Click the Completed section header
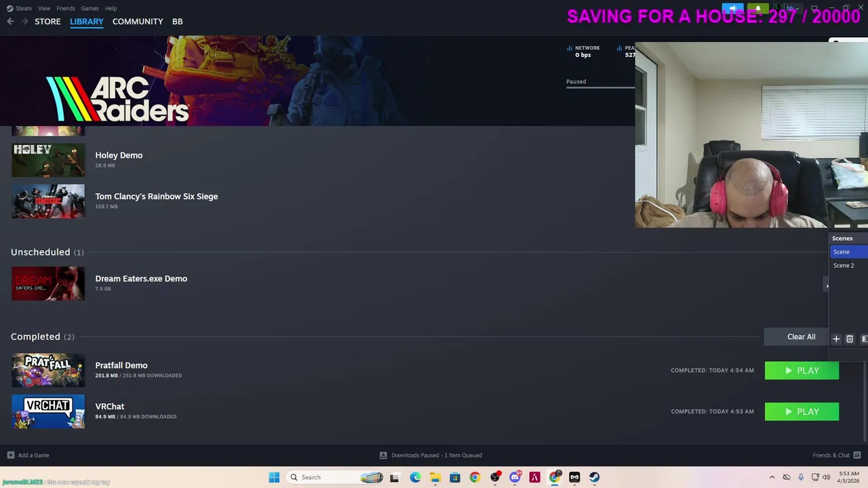 (43, 337)
